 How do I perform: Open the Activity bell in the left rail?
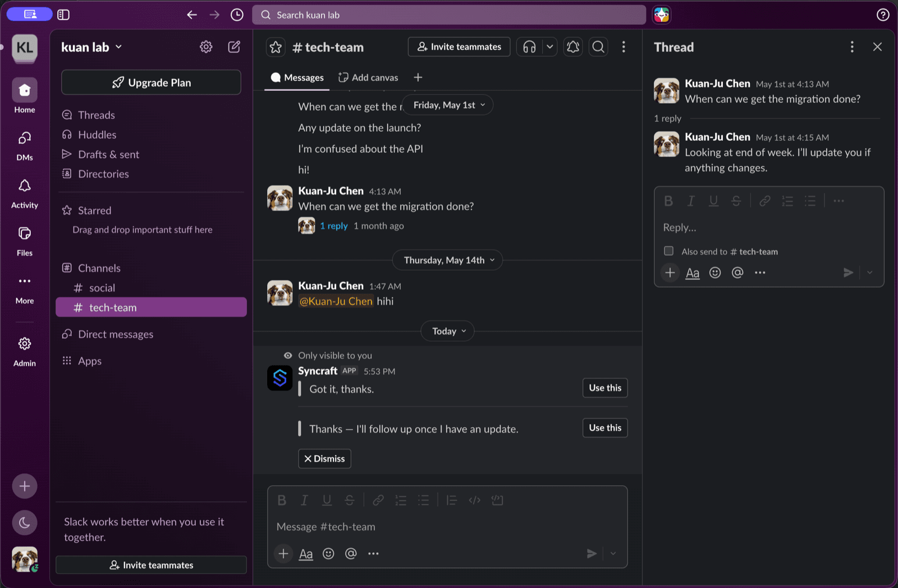[x=25, y=192]
